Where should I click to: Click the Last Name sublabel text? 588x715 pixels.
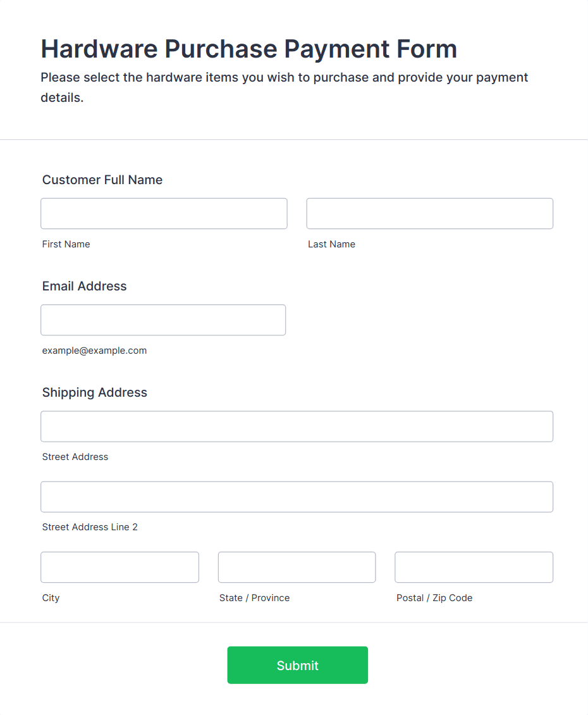pos(331,244)
